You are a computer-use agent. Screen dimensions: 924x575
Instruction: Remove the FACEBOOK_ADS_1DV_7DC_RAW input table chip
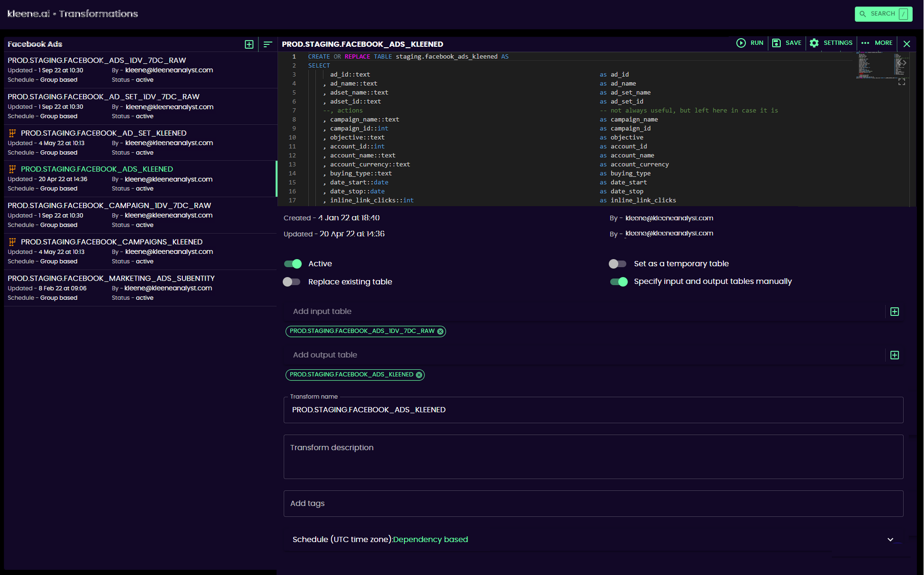(x=440, y=331)
